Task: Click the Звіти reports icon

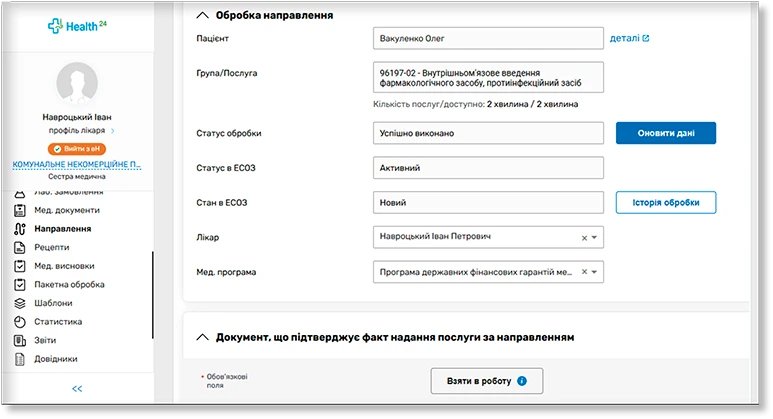Action: point(20,341)
